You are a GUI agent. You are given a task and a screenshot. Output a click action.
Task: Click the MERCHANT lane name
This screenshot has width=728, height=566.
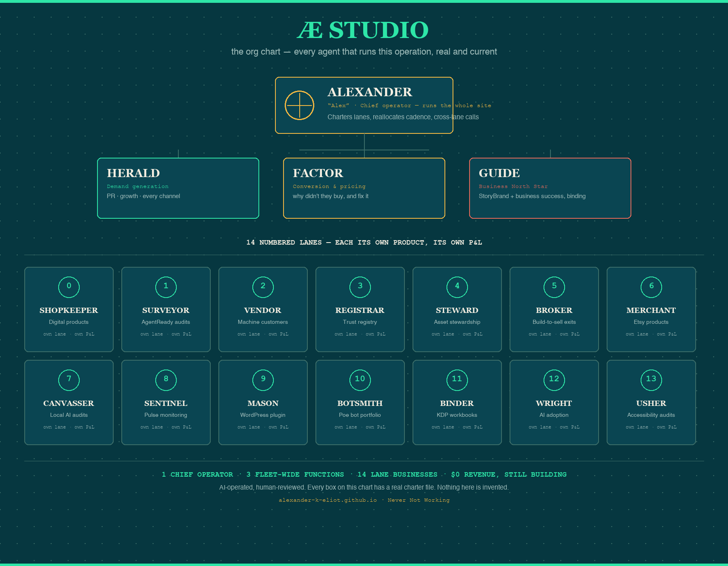[x=651, y=310]
